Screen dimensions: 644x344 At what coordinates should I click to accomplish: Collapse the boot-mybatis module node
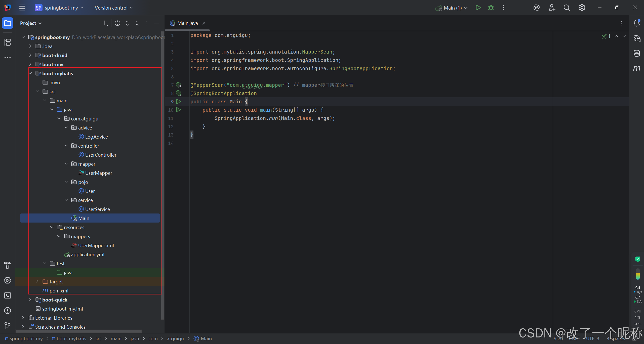coord(30,73)
